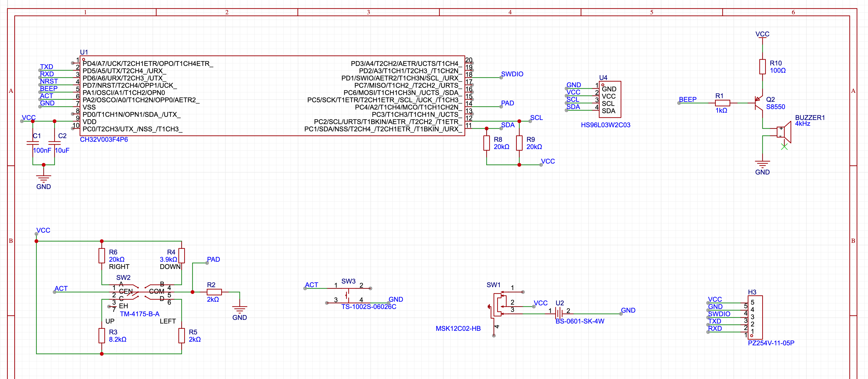The image size is (868, 379).
Task: Click the GND symbol under capacitors C1 and C2
Action: tap(44, 179)
